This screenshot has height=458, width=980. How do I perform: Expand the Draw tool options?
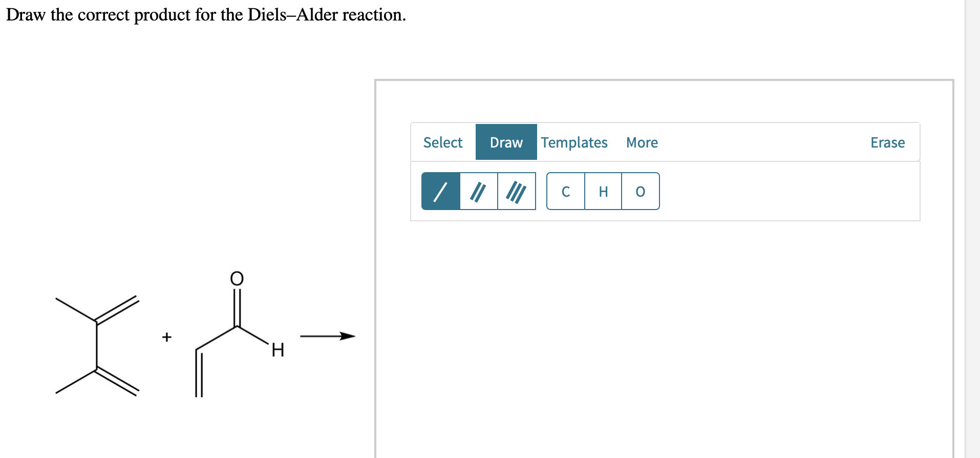(x=506, y=142)
